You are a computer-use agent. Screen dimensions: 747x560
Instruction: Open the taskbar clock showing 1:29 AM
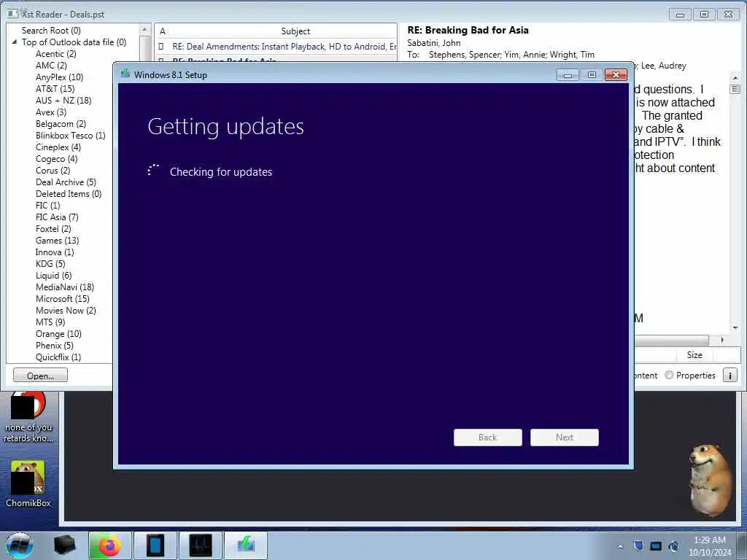tap(709, 546)
